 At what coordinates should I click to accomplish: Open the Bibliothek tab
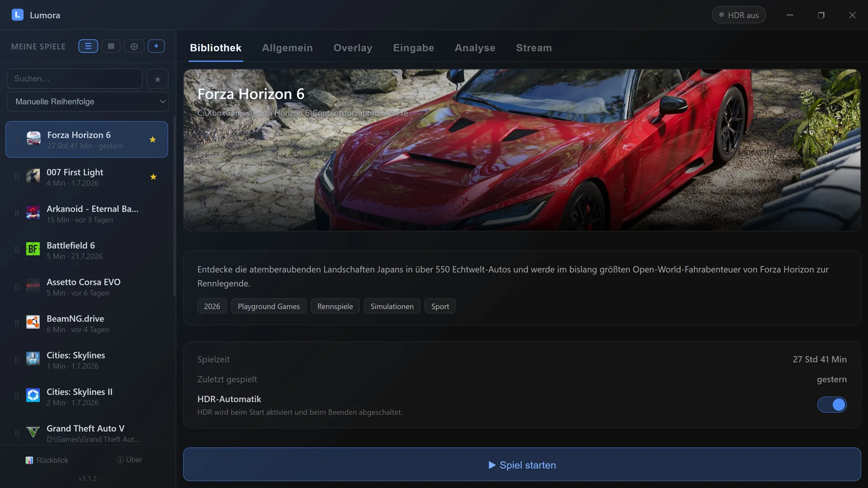pos(216,48)
